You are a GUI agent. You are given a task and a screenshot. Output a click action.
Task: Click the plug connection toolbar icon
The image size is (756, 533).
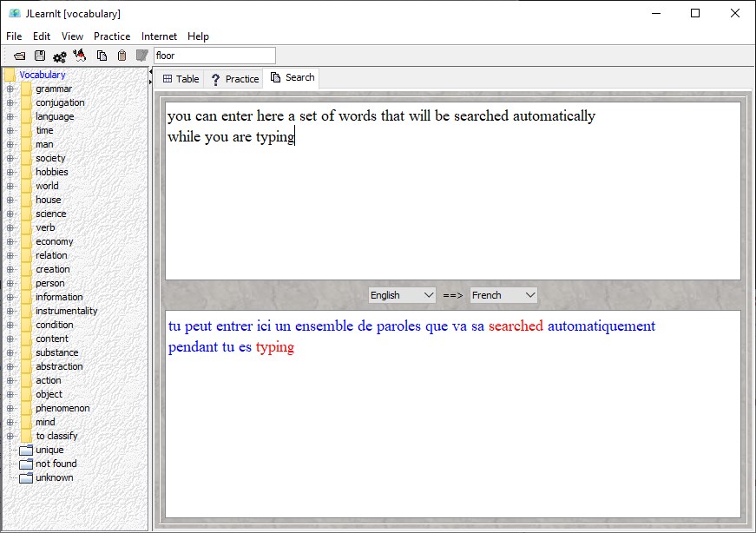(x=80, y=56)
